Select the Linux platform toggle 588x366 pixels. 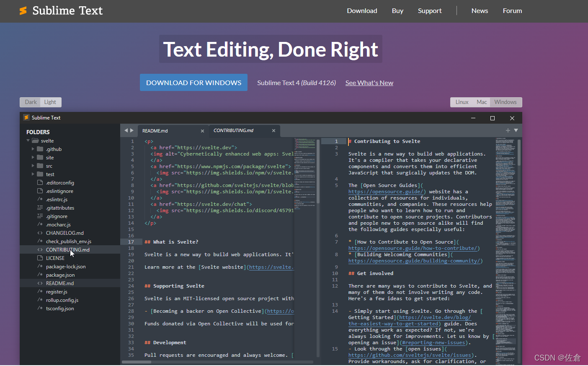pos(462,102)
